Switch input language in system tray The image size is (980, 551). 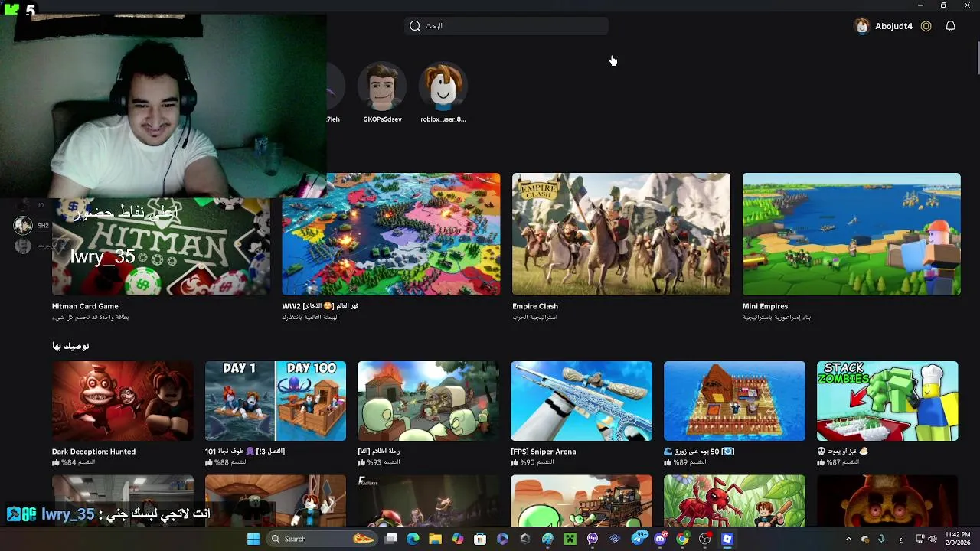click(900, 539)
